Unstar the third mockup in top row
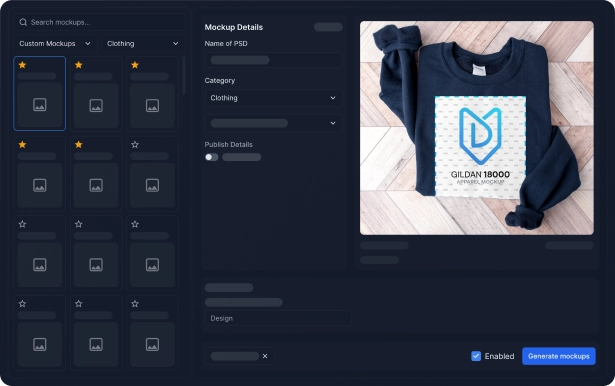 (135, 65)
